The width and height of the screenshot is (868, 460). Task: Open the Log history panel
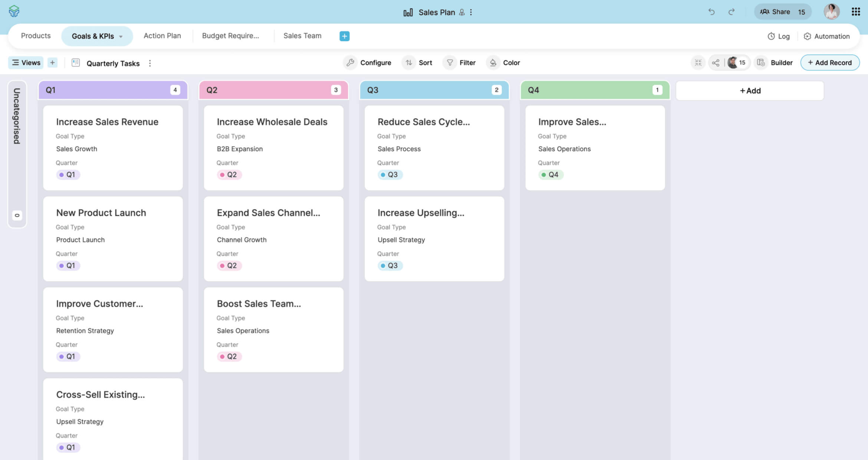click(779, 36)
